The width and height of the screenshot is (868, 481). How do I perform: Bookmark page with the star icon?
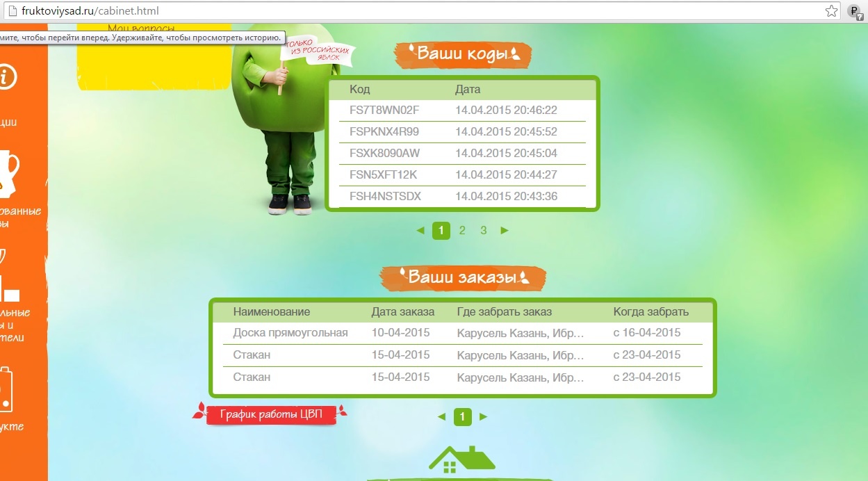point(831,11)
